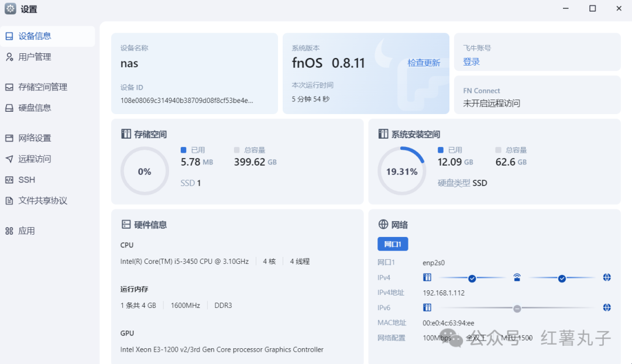Image resolution: width=632 pixels, height=364 pixels.
Task: Click the SSD 1 label
Action: coord(191,183)
